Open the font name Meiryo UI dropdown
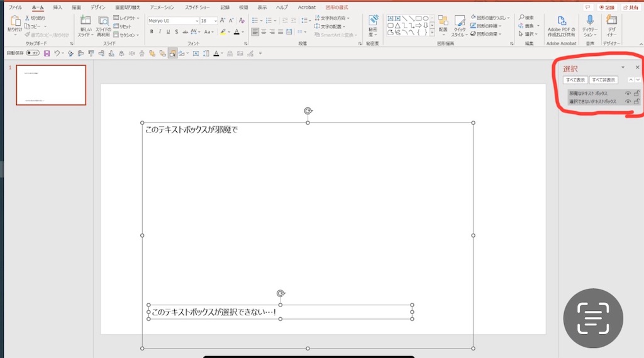The width and height of the screenshot is (644, 358). coord(197,21)
